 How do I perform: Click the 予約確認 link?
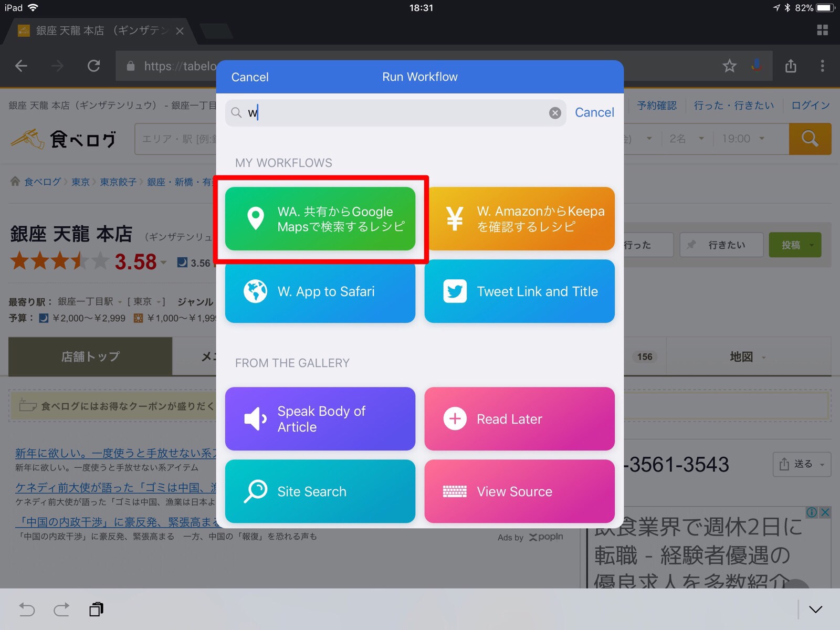coord(657,106)
